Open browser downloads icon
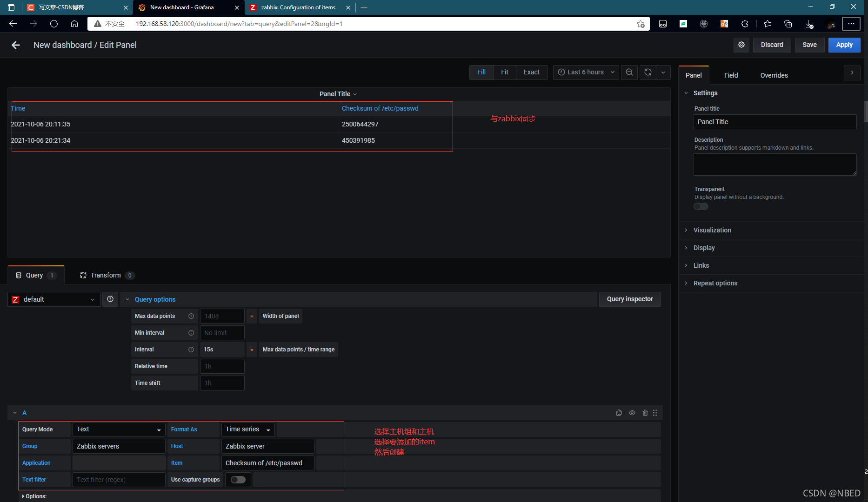868x502 pixels. pyautogui.click(x=809, y=24)
